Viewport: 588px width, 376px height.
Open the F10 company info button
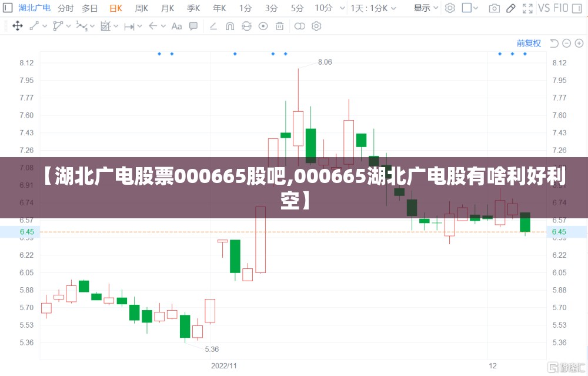[x=560, y=8]
